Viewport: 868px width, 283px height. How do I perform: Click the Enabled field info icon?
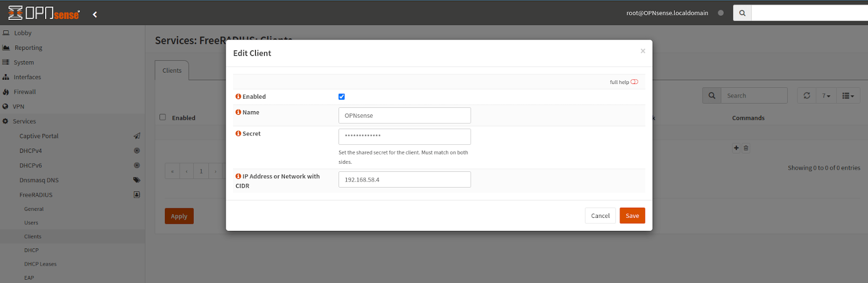click(238, 97)
